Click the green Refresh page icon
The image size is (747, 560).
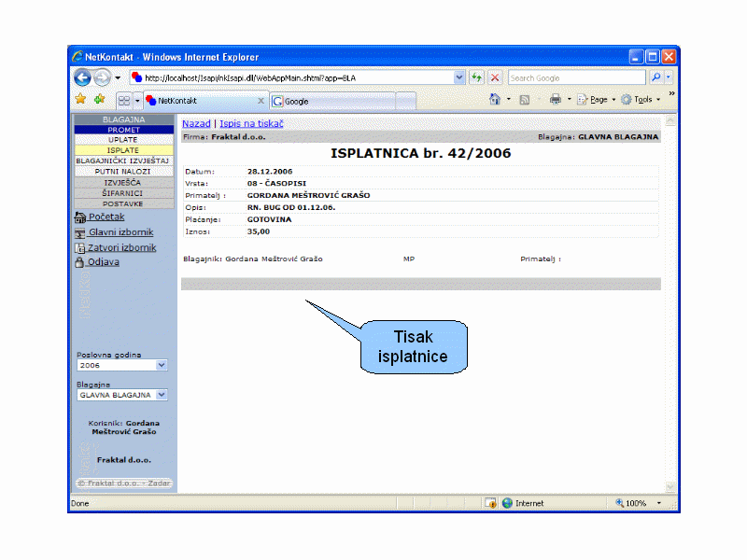pos(476,77)
